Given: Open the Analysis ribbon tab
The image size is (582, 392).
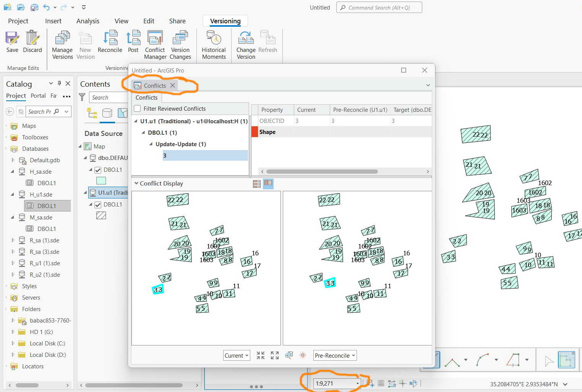Looking at the screenshot, I should coord(88,21).
